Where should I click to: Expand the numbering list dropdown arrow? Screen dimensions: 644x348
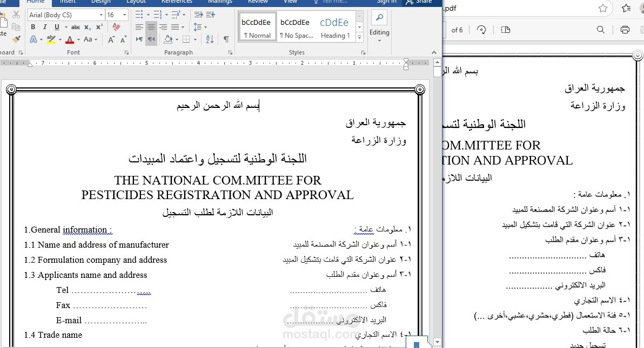(x=166, y=15)
